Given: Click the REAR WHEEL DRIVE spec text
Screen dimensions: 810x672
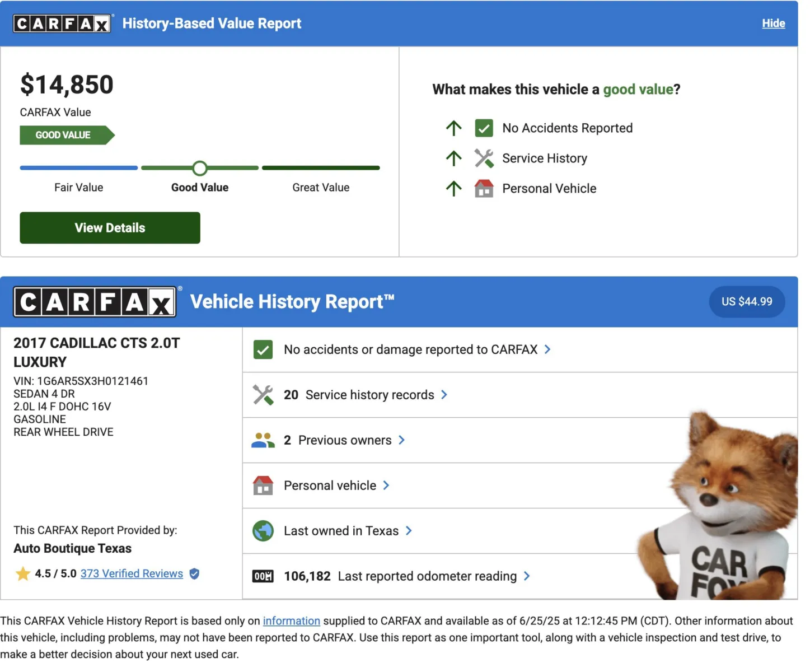Looking at the screenshot, I should (63, 432).
